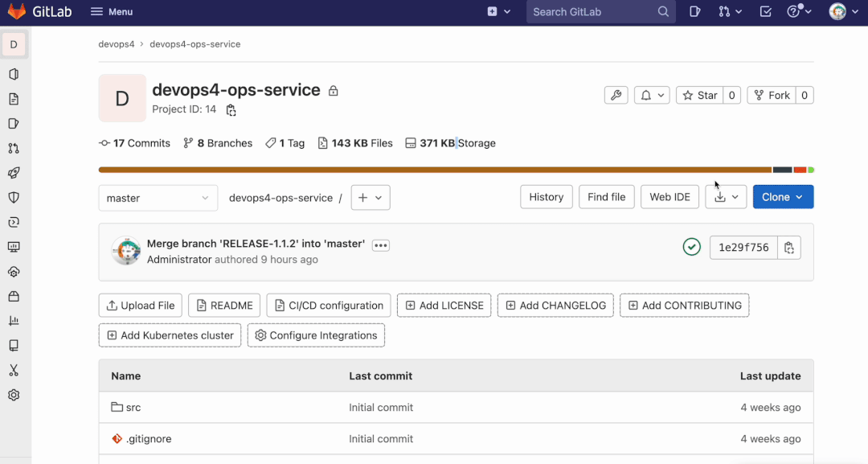The width and height of the screenshot is (868, 464).
Task: Copy the commit SHA icon
Action: click(789, 248)
